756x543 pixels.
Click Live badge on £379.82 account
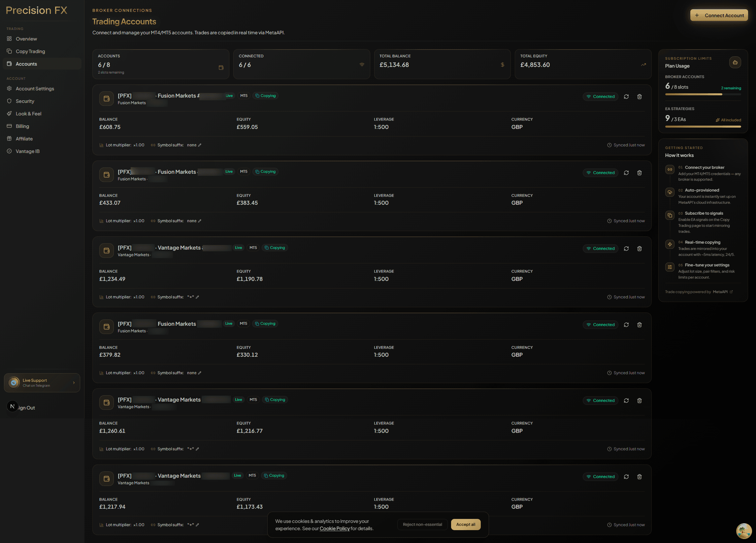(x=229, y=323)
